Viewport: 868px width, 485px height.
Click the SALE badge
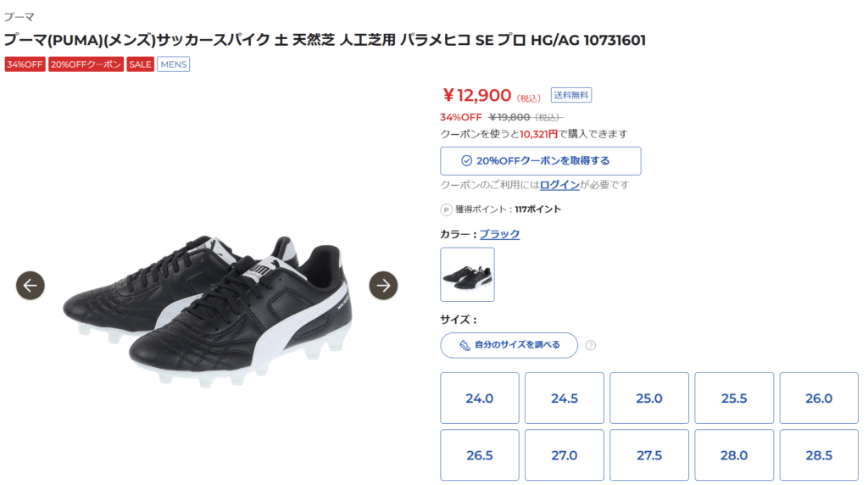(x=141, y=64)
